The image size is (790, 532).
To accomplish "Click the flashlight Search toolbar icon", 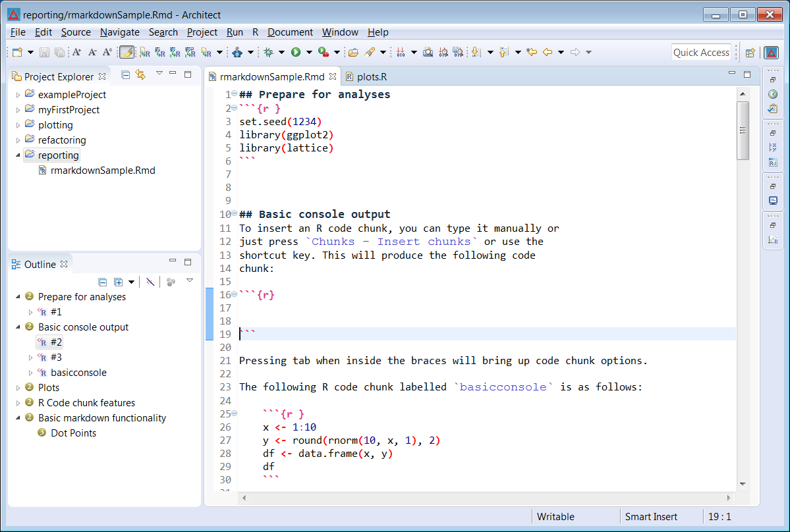I will pos(370,53).
